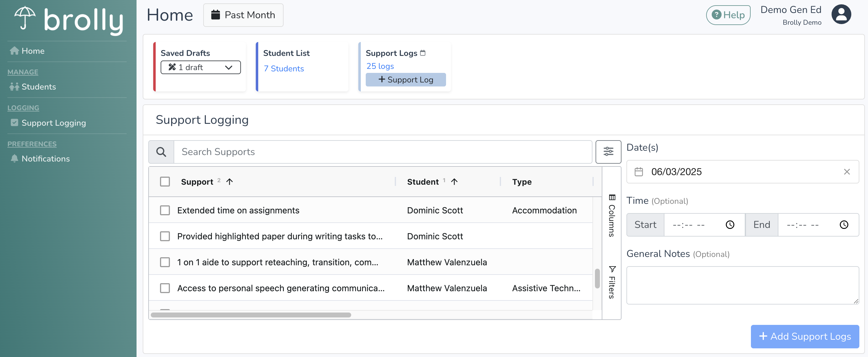Toggle the select-all Support header checkbox

point(165,182)
